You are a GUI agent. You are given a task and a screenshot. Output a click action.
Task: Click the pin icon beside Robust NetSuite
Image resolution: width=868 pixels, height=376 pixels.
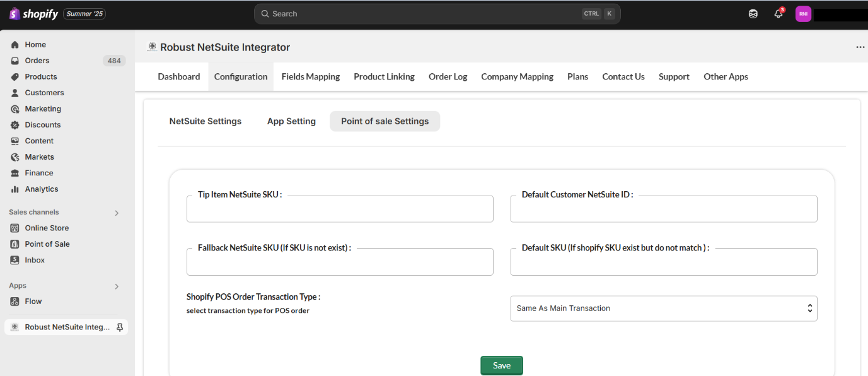point(120,327)
